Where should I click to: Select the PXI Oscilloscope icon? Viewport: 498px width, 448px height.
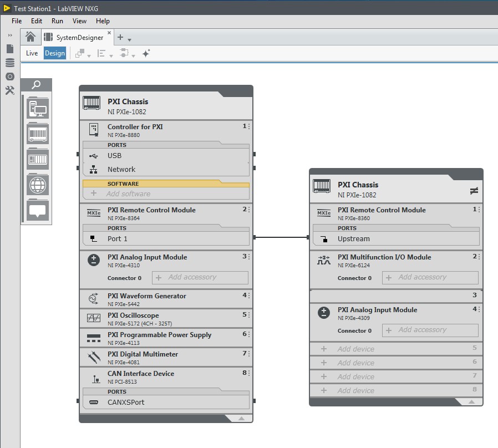pos(94,318)
